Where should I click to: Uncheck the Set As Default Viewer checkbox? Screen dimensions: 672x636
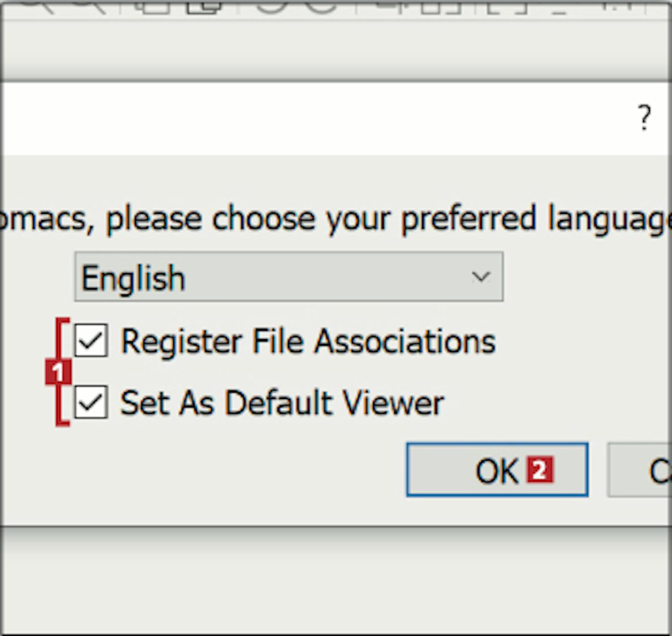[91, 402]
